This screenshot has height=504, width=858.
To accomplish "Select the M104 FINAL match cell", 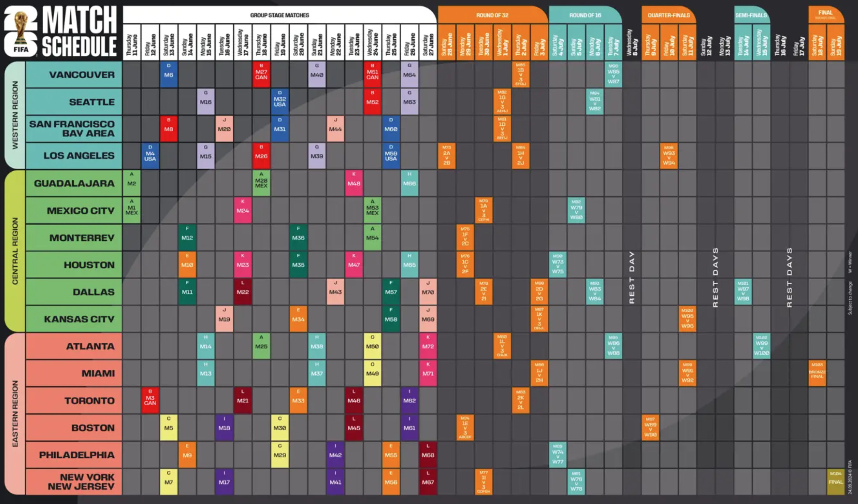I will [835, 481].
